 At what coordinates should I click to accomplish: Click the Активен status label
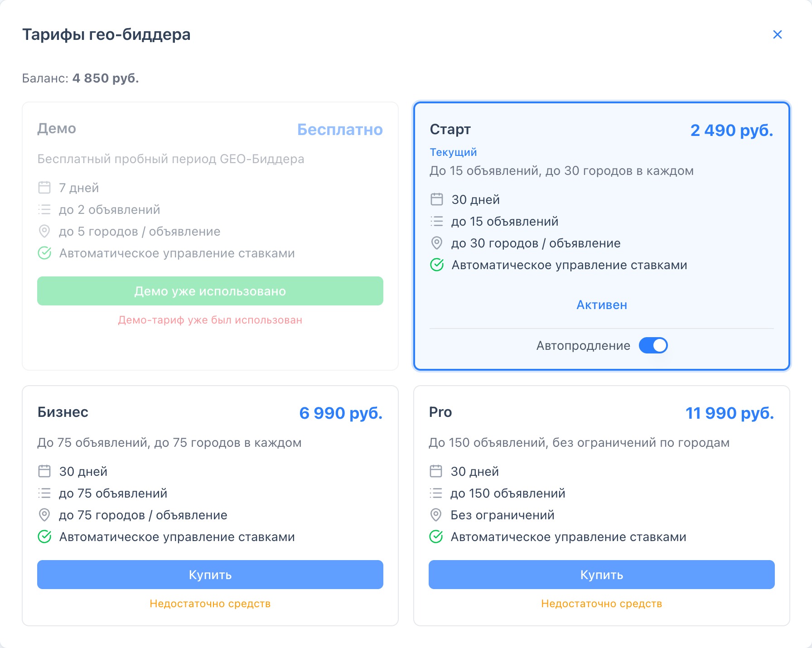602,305
